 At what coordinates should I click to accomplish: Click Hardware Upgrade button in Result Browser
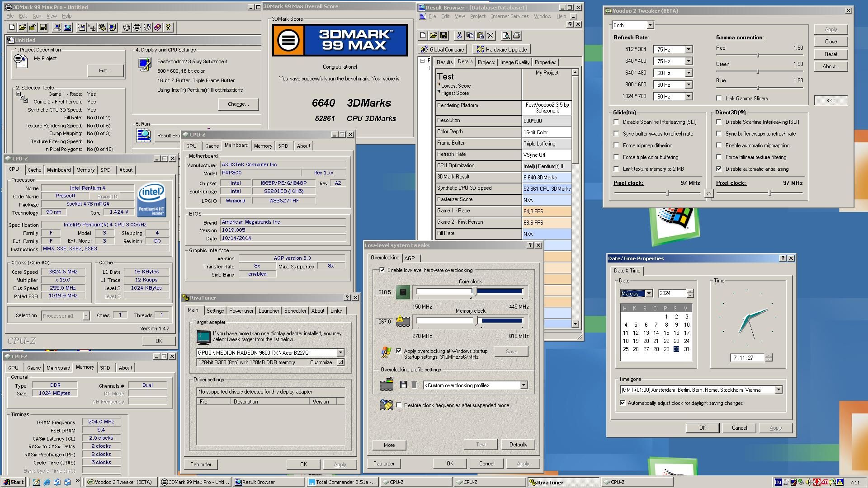(x=501, y=49)
